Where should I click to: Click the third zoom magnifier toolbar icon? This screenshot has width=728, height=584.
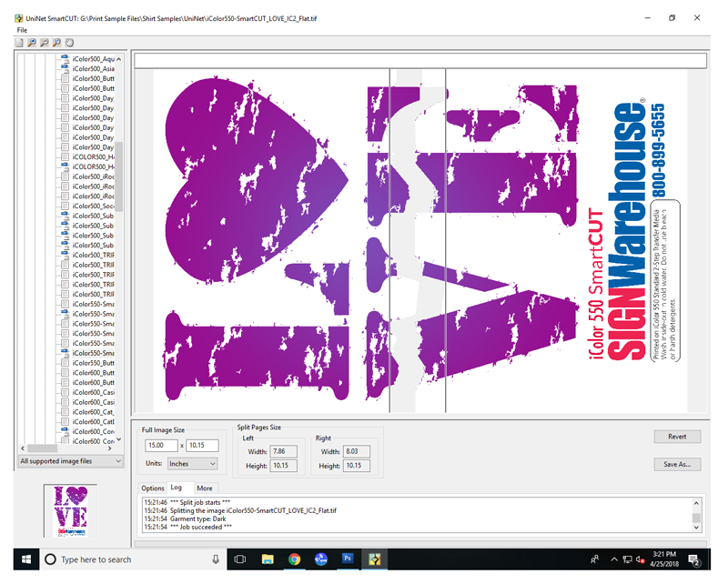[56, 43]
